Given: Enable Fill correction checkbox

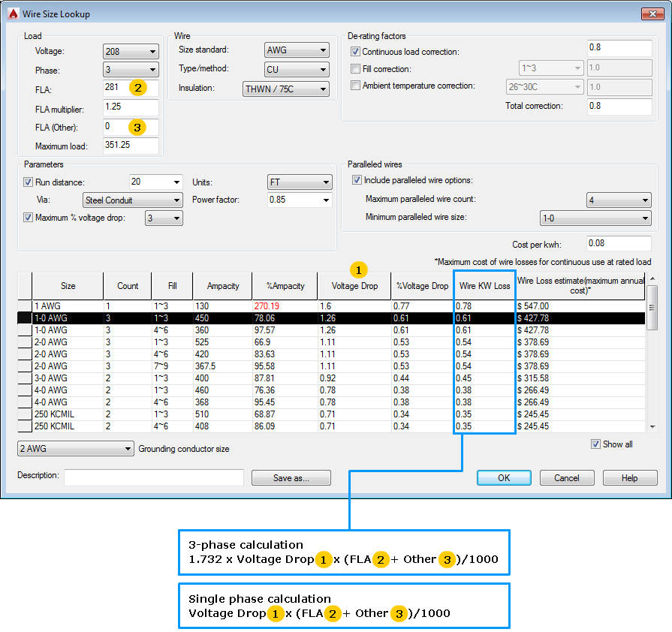Looking at the screenshot, I should click(x=355, y=68).
